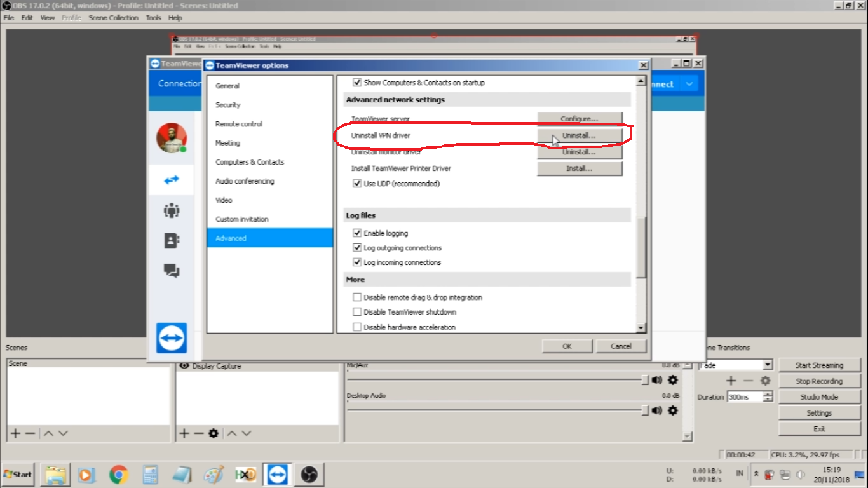Remove selected scene with minus icon
This screenshot has width=868, height=488.
tap(31, 433)
